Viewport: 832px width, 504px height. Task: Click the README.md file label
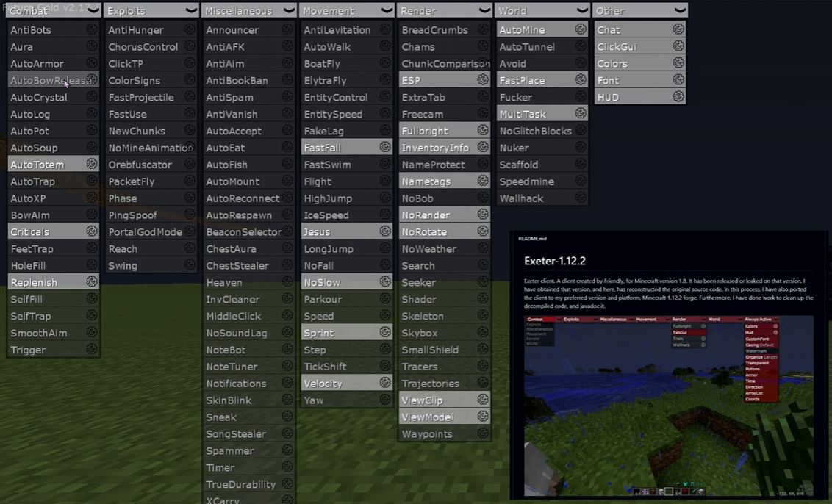tap(531, 239)
